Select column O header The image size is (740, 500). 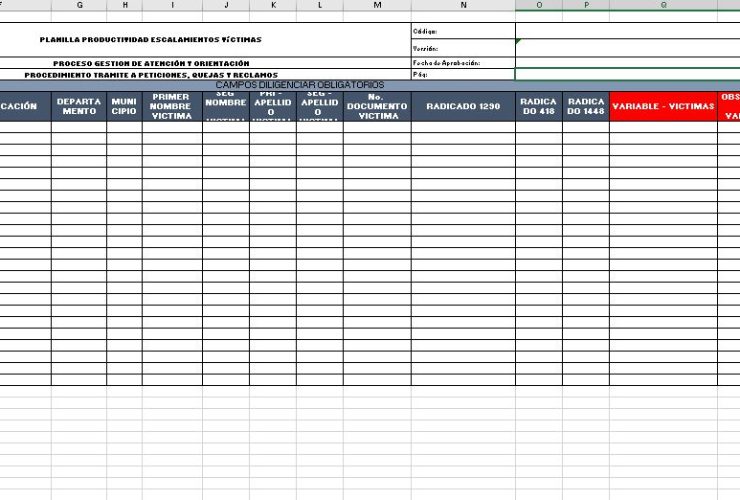coord(539,5)
